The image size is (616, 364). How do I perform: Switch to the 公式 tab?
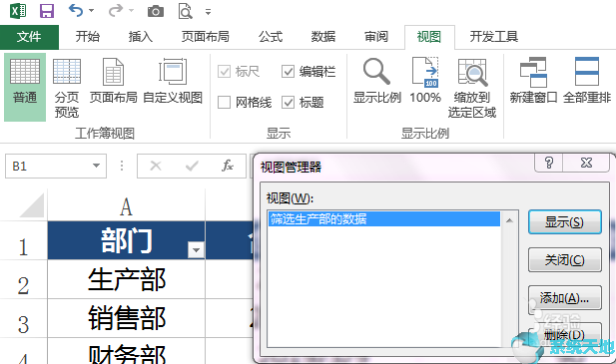pyautogui.click(x=270, y=37)
